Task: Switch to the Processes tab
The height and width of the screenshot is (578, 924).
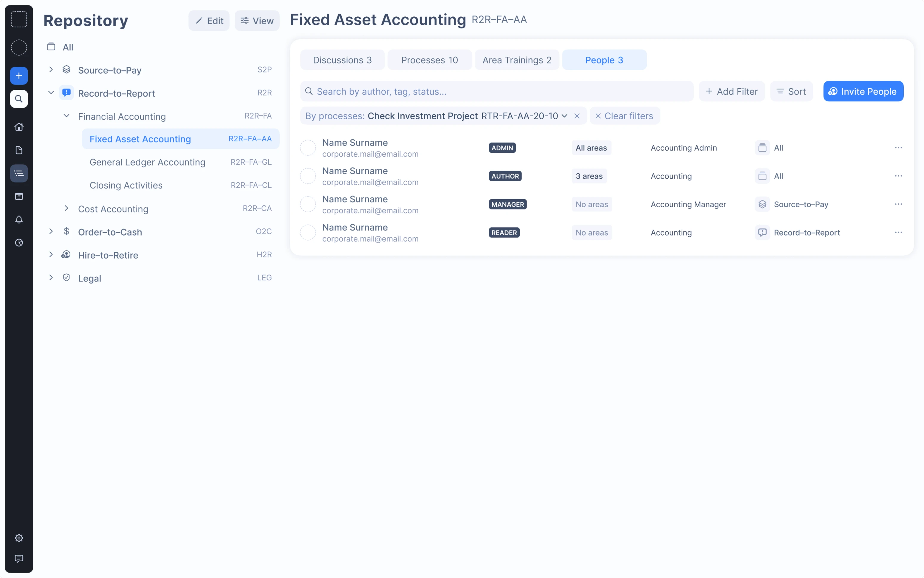Action: click(429, 60)
